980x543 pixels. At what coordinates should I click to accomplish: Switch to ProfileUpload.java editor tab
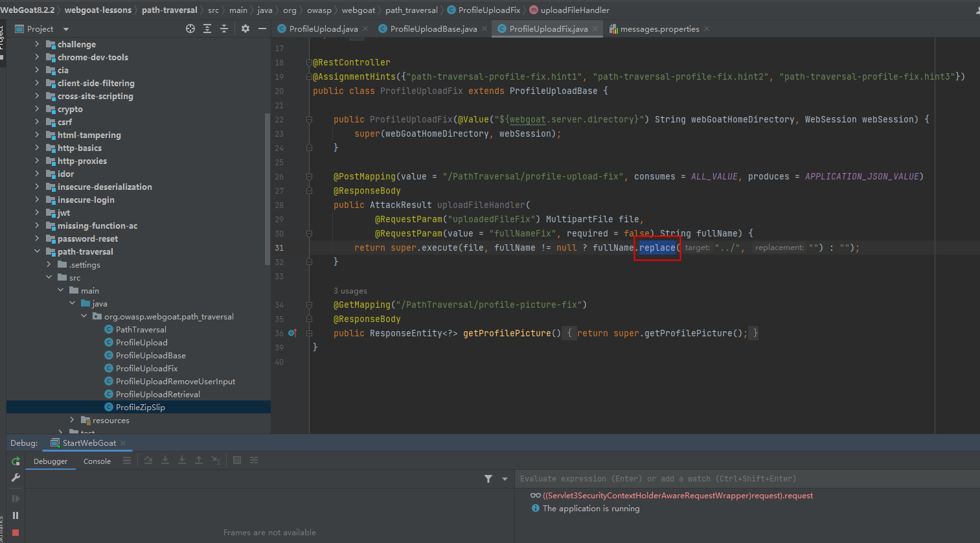coord(323,29)
